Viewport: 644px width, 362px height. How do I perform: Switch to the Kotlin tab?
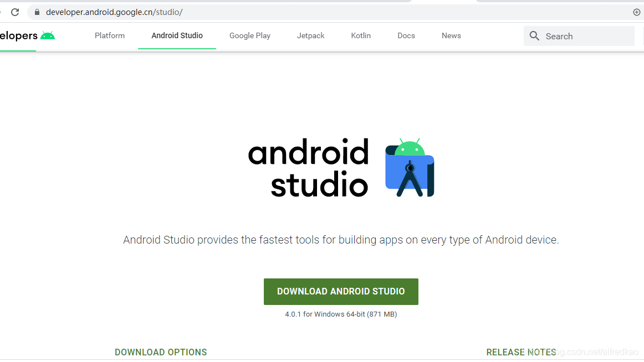(361, 35)
